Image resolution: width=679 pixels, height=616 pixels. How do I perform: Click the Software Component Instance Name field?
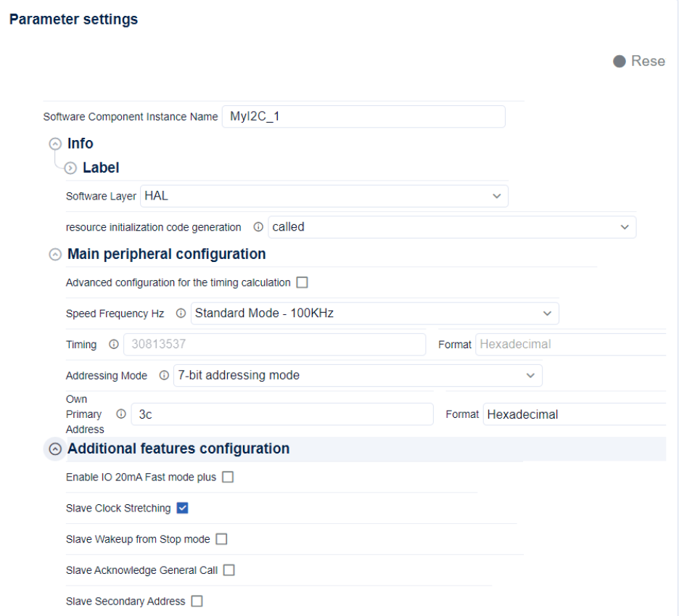pyautogui.click(x=363, y=117)
